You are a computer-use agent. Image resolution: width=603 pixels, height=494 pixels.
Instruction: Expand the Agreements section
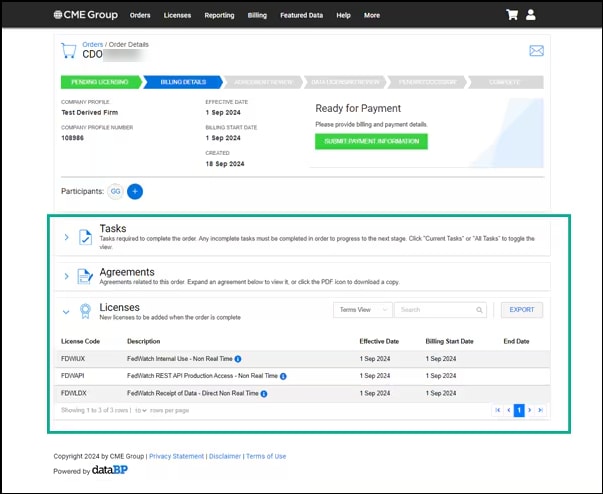pos(67,275)
